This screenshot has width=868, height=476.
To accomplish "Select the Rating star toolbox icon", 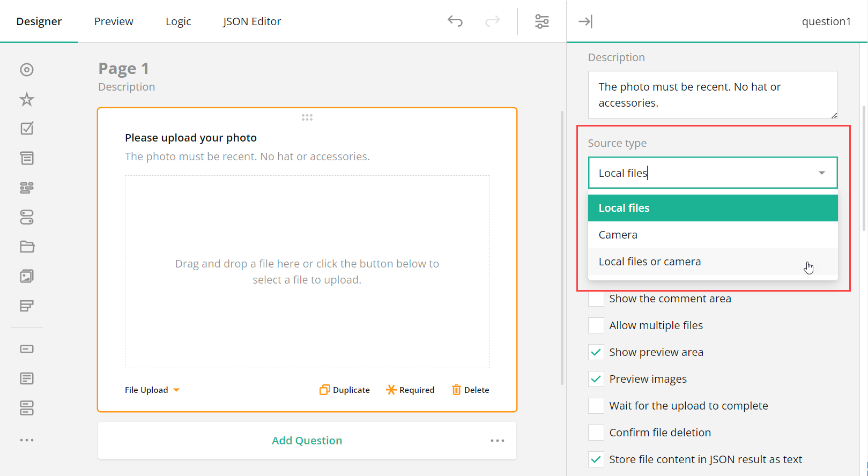I will pos(27,99).
